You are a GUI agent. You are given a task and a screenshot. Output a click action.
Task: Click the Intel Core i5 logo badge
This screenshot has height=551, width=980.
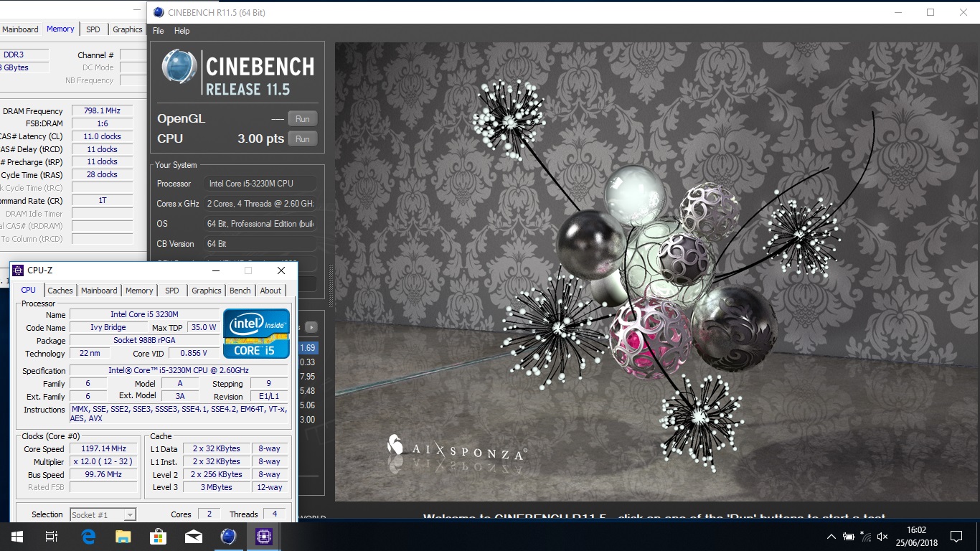point(256,333)
